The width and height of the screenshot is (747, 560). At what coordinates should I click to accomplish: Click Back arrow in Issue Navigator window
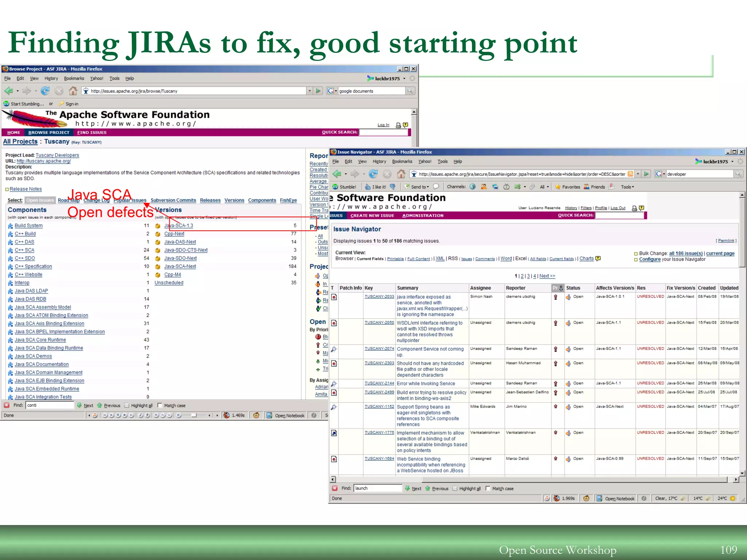337,174
